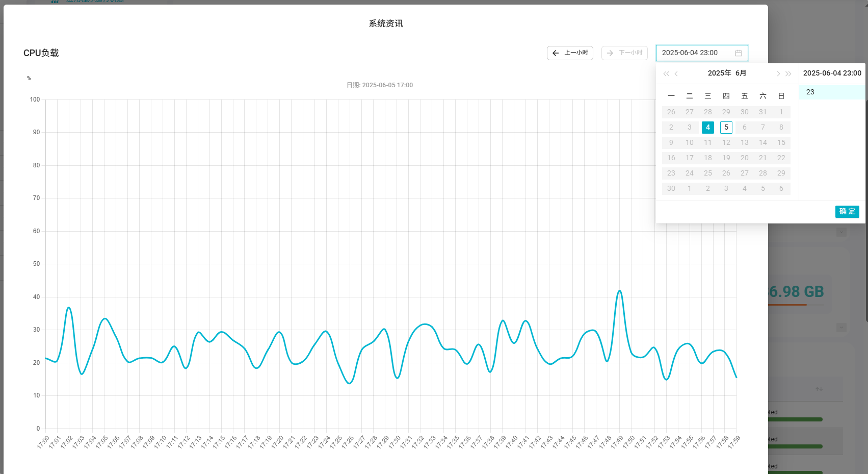
Task: Expand the background dropdown chevron above 6.98 GB
Action: [841, 232]
